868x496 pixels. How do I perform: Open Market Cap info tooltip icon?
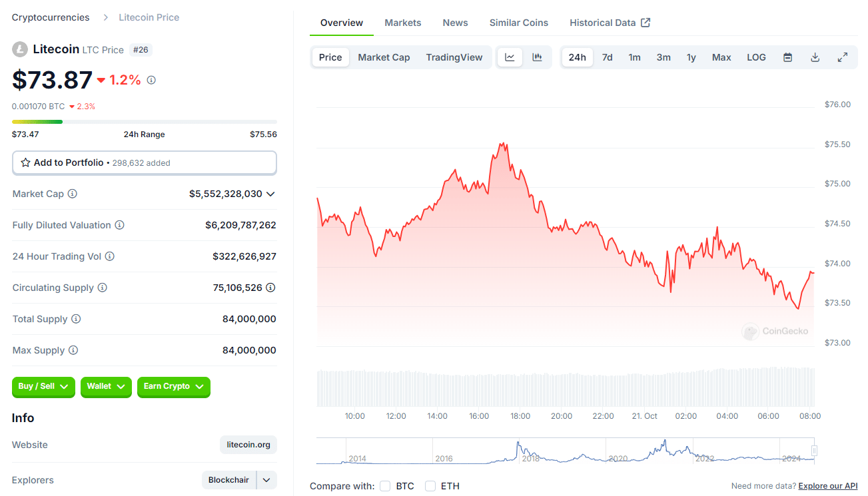point(73,194)
